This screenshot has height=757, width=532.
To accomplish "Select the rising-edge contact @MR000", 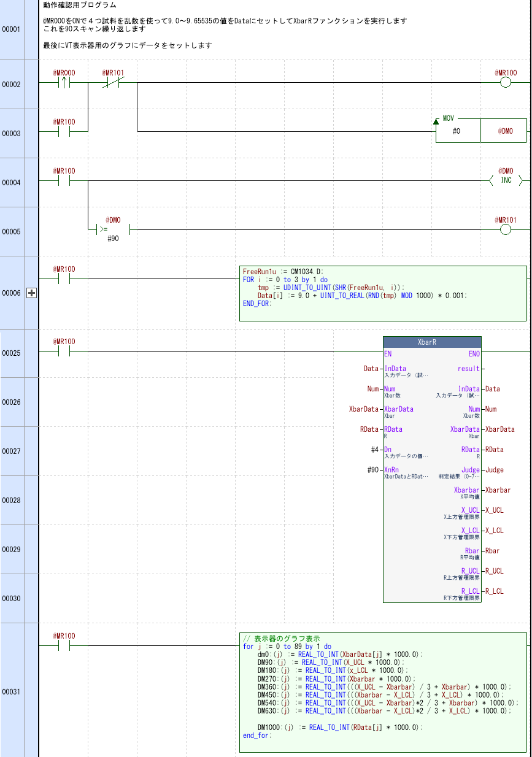I will [x=64, y=83].
